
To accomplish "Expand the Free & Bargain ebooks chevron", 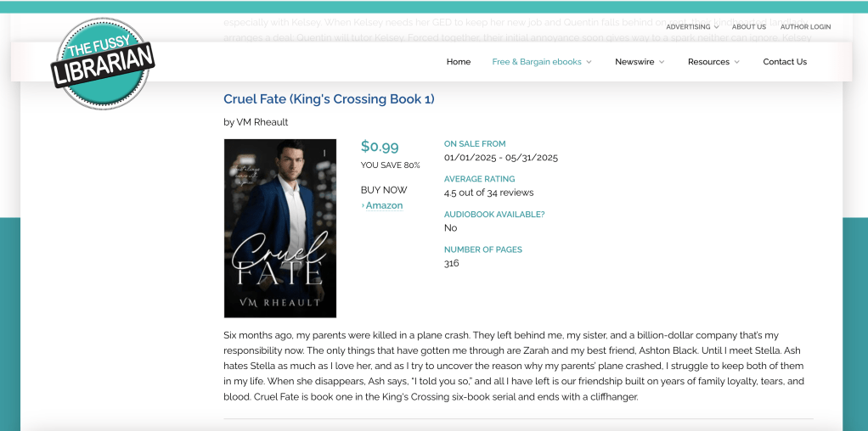I will point(589,62).
